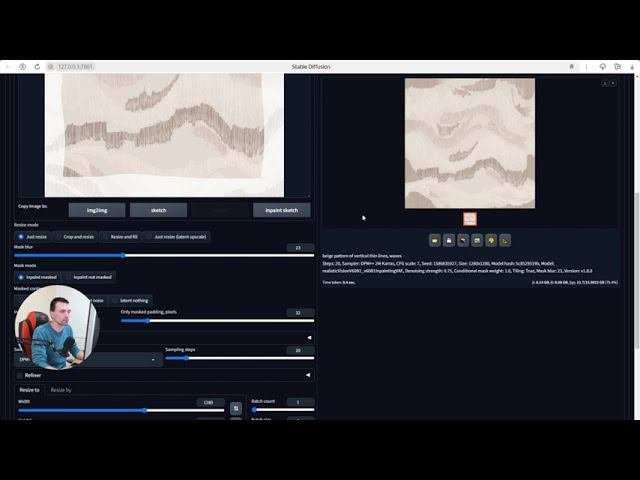
Task: Send result to extras palette icon
Action: 491,240
